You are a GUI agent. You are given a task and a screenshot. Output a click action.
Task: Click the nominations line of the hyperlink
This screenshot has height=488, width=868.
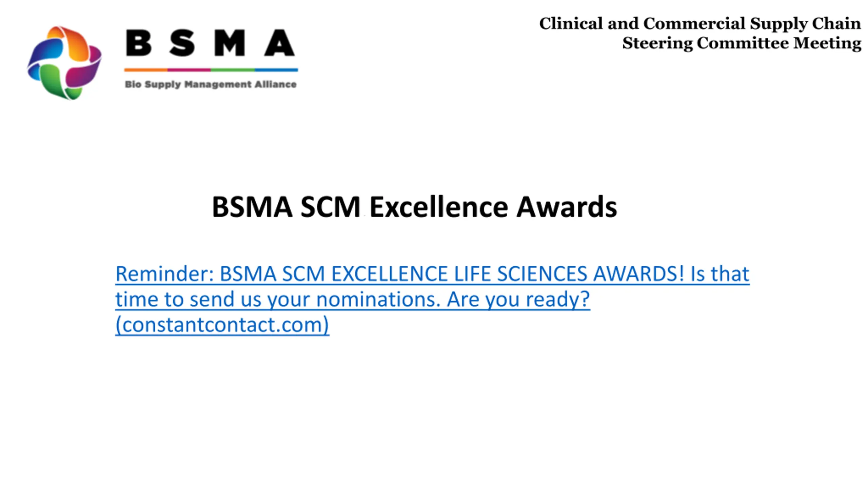[x=353, y=300]
